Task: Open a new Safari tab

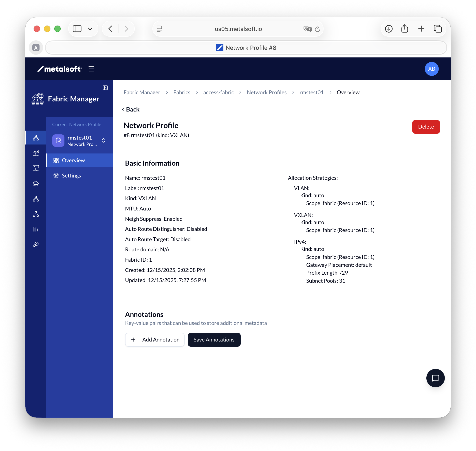Action: 421,29
